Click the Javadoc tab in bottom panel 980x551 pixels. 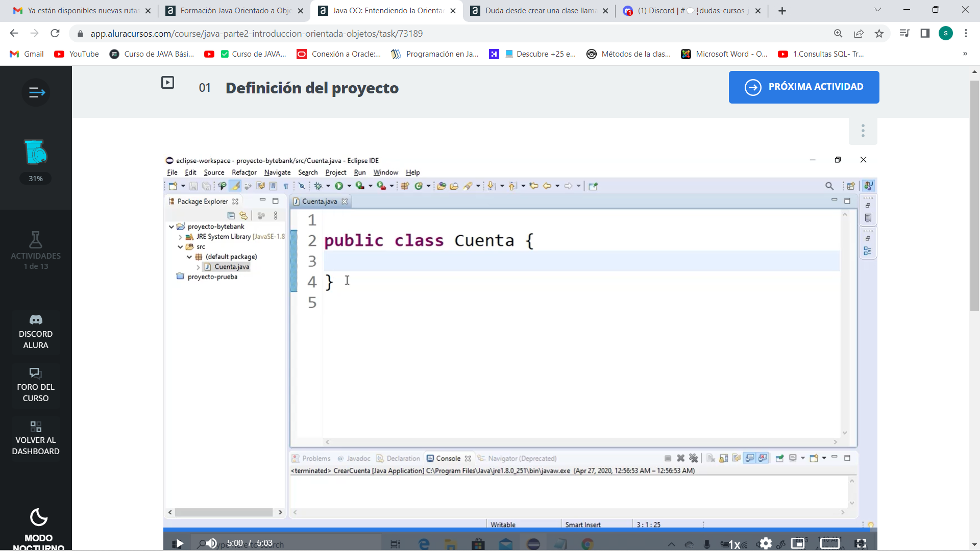tap(358, 458)
